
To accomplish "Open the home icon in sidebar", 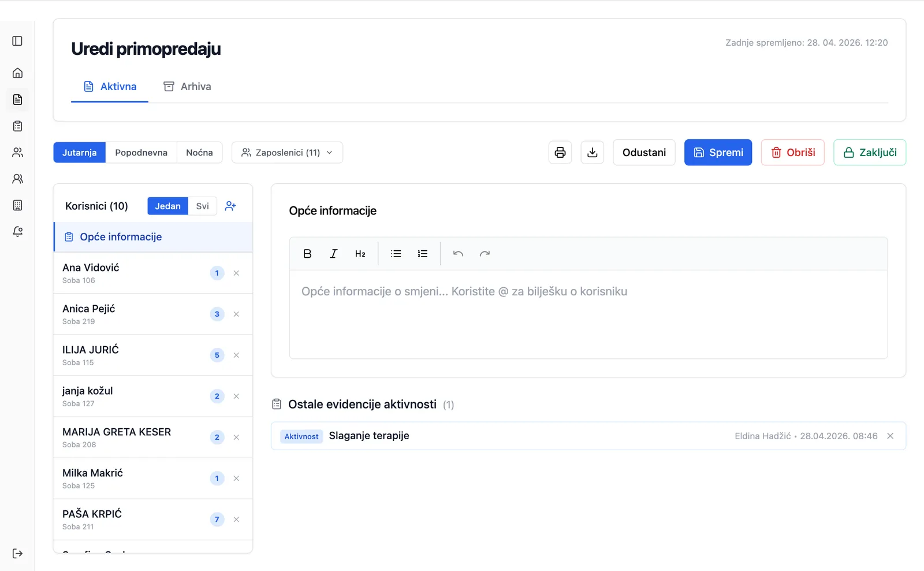I will (x=17, y=73).
